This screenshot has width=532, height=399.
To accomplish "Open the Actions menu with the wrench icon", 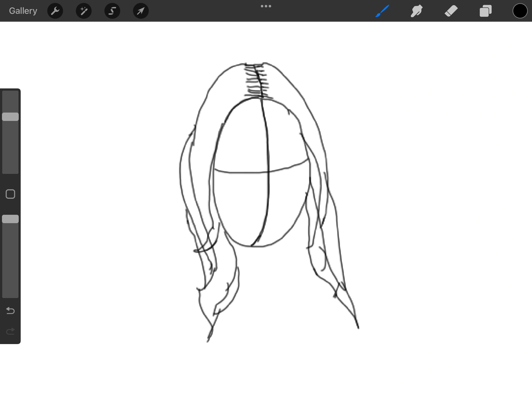I will click(x=55, y=11).
